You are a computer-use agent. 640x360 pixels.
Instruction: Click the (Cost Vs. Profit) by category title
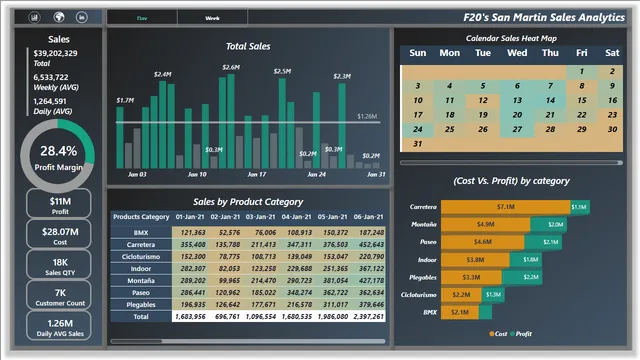511,181
